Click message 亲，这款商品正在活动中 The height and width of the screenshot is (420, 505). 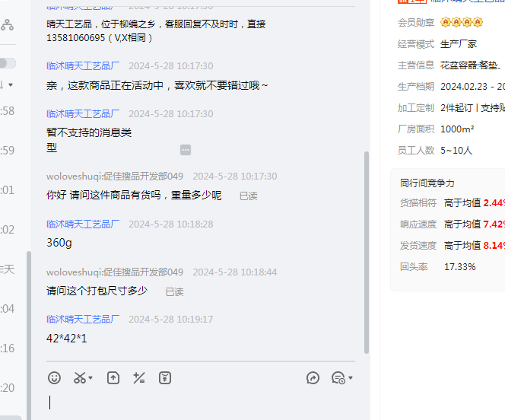click(x=157, y=86)
